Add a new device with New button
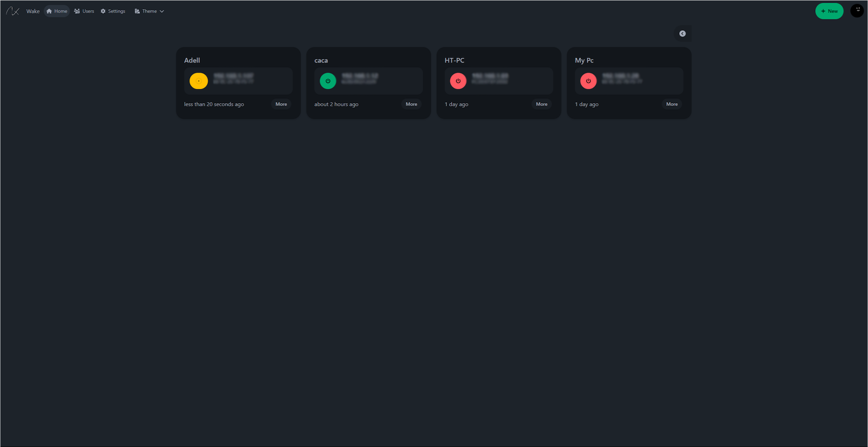This screenshot has height=447, width=868. point(829,11)
